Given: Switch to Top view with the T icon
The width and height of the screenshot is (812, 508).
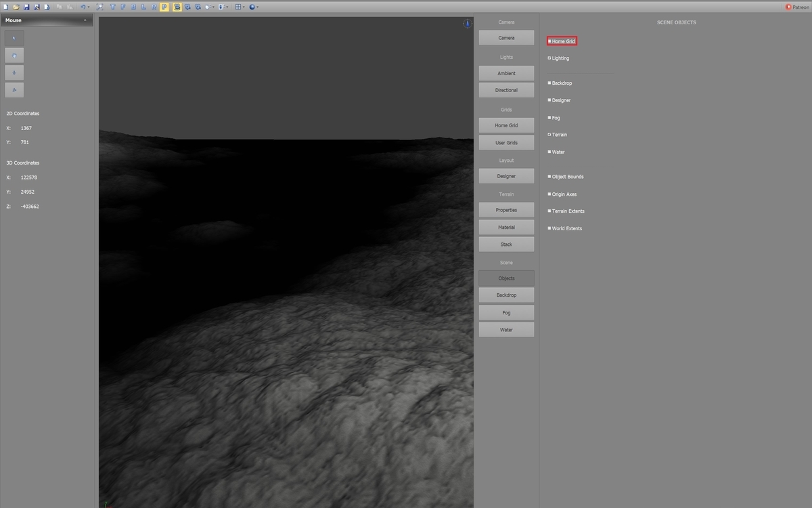Looking at the screenshot, I should (112, 7).
